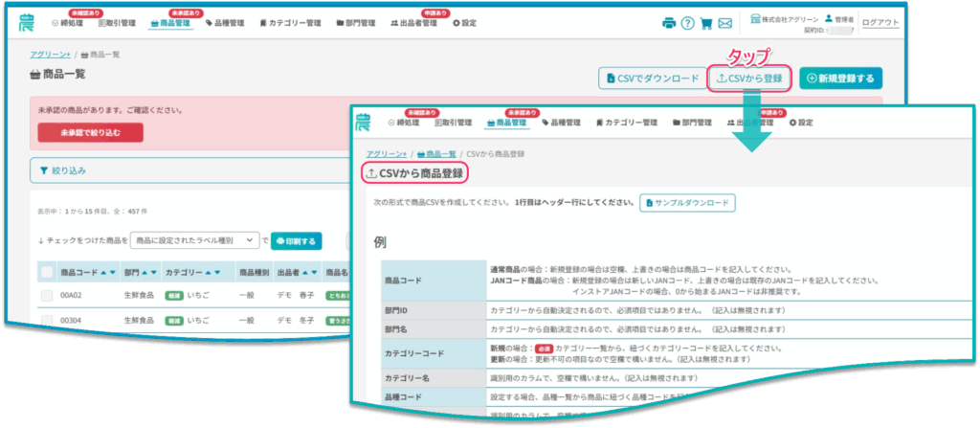980x428 pixels.
Task: Sort ascending by 商品コード up arrow
Action: coord(103,272)
